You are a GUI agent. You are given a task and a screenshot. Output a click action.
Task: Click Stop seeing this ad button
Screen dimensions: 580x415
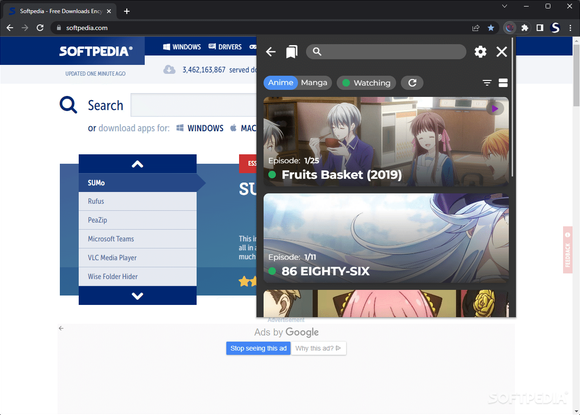(x=258, y=348)
